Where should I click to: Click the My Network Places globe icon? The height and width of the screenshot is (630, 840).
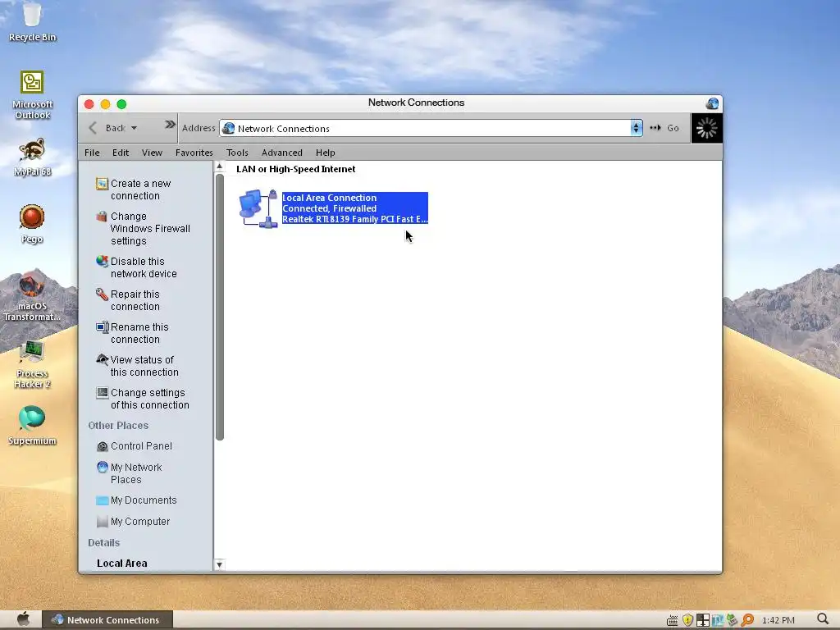pyautogui.click(x=102, y=467)
